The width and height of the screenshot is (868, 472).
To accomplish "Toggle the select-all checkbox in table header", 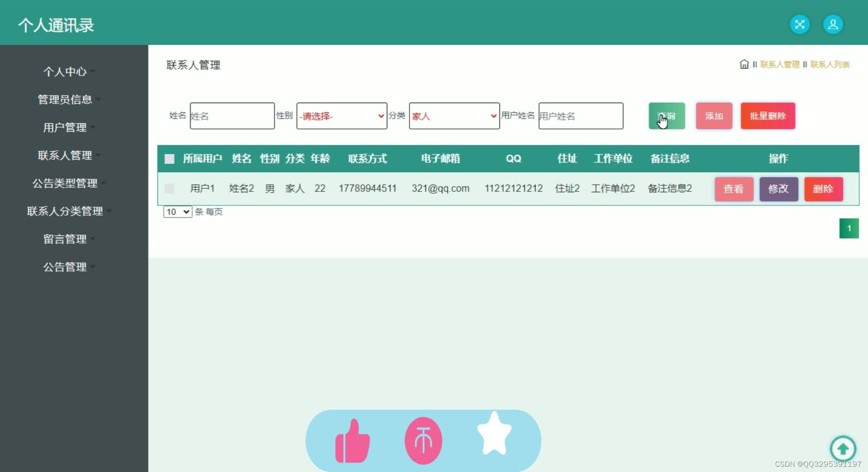I will pos(169,159).
